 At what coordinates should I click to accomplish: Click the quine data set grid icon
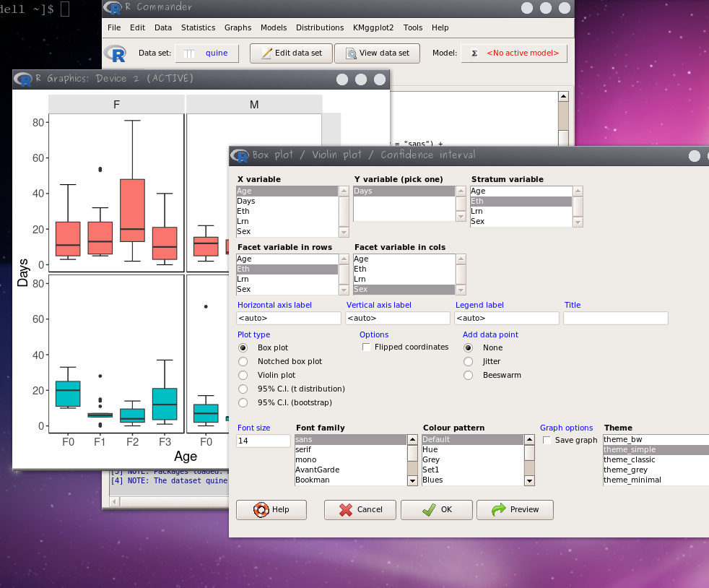[188, 53]
